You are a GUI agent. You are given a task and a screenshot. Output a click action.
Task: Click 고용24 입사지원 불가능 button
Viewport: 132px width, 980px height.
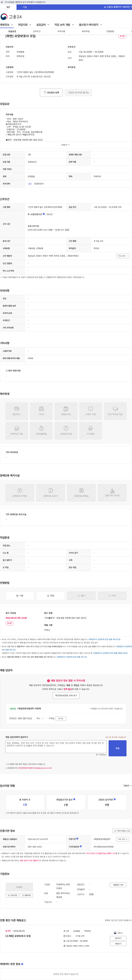(x=78, y=92)
